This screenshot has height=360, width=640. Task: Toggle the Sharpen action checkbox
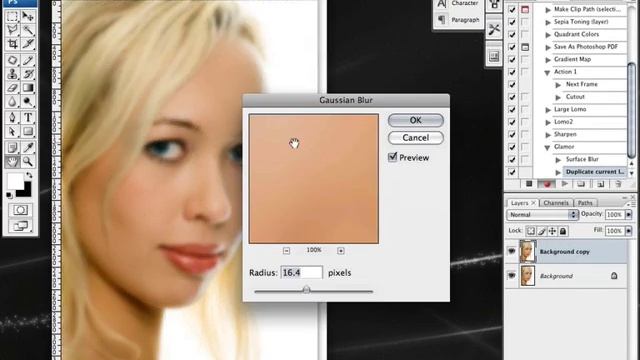coord(512,135)
